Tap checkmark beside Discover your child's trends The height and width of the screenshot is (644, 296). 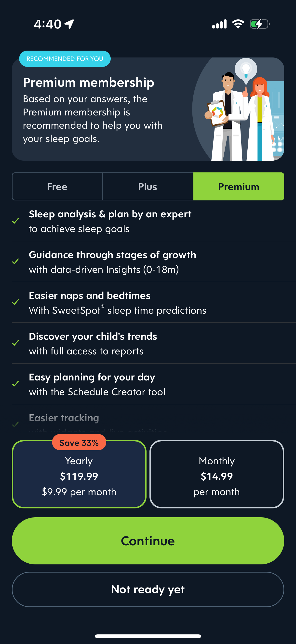[15, 343]
